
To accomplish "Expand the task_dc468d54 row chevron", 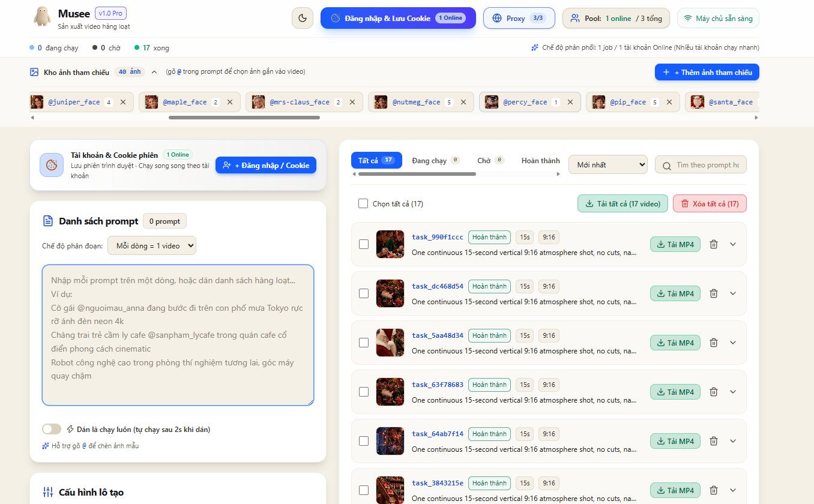I will 732,293.
